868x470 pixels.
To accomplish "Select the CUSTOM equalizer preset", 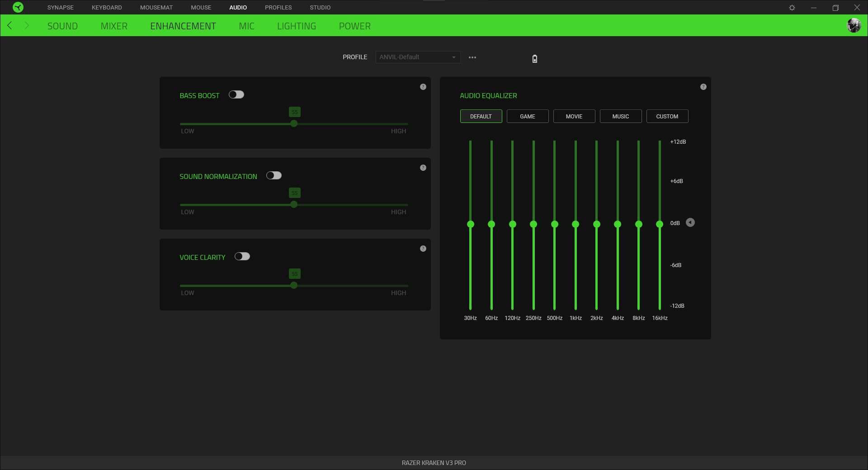I will [x=667, y=116].
